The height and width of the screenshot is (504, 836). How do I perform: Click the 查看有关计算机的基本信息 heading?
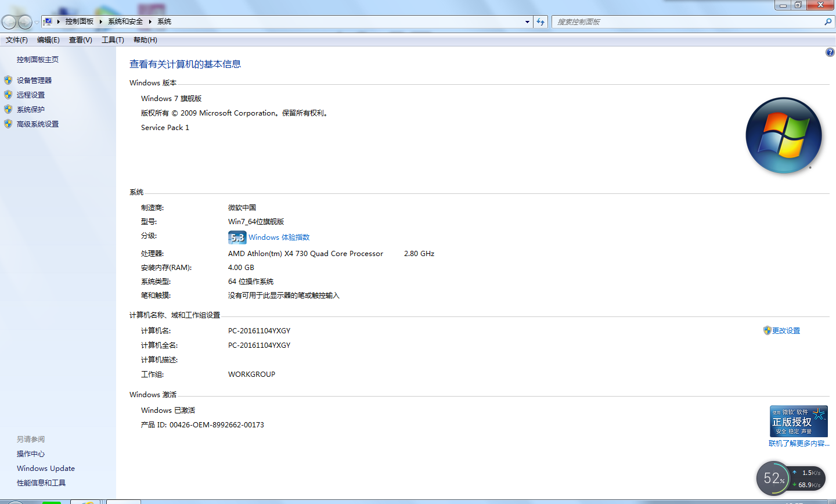(x=185, y=64)
